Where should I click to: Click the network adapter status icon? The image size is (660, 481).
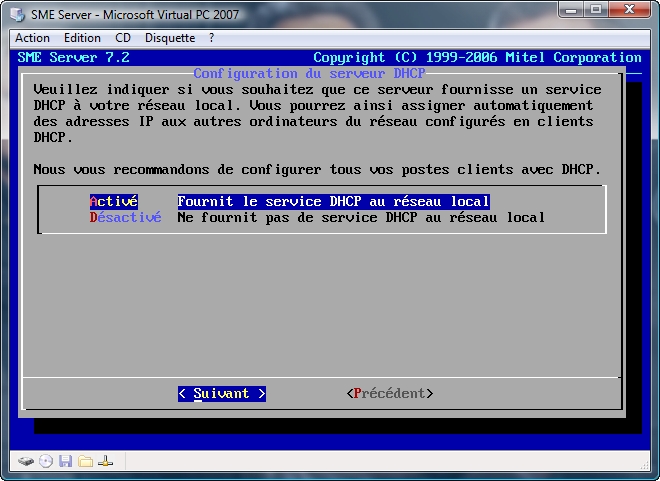(x=105, y=462)
